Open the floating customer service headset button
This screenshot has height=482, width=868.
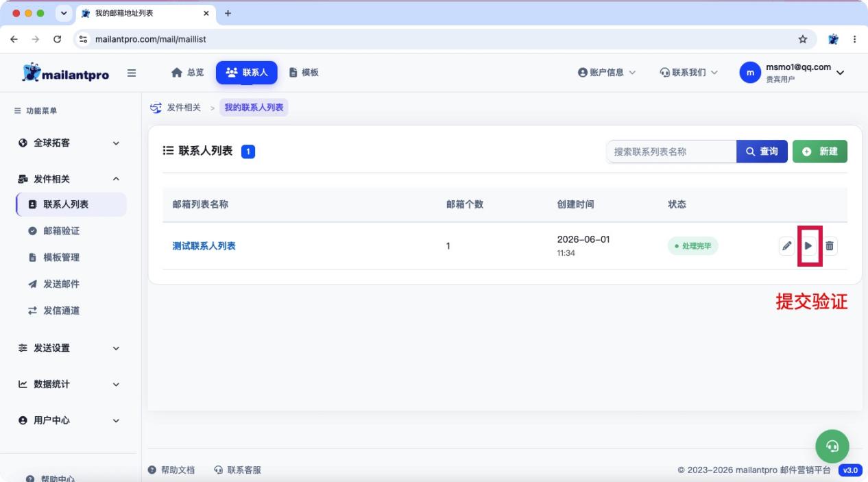[832, 446]
